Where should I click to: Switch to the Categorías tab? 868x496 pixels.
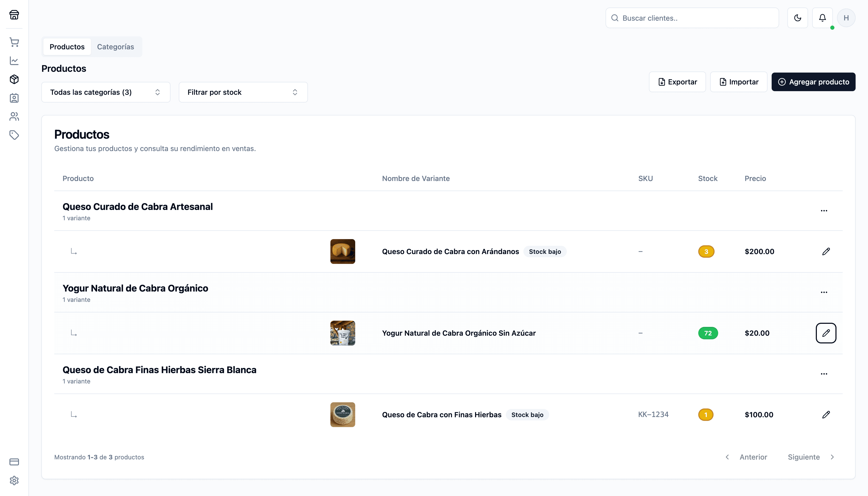115,47
